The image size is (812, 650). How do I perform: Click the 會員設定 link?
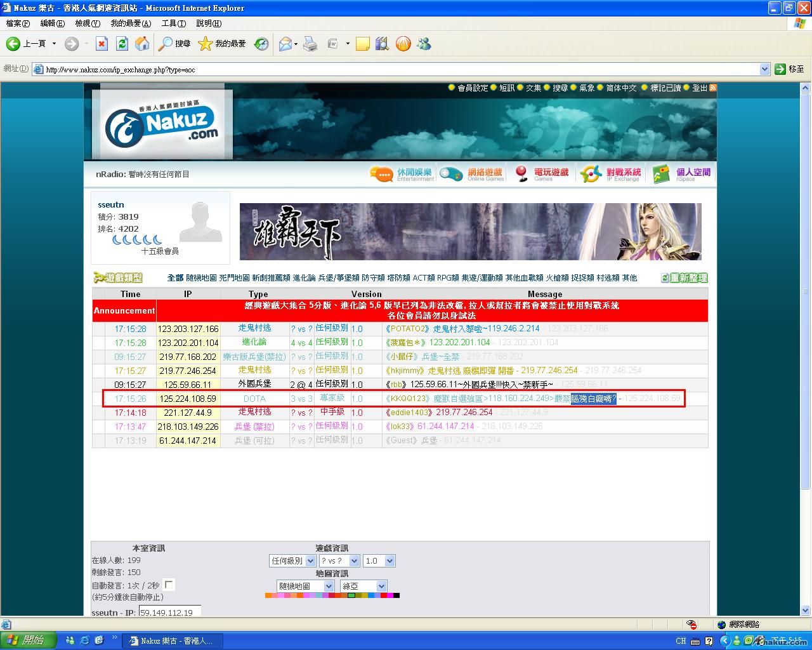[x=473, y=88]
